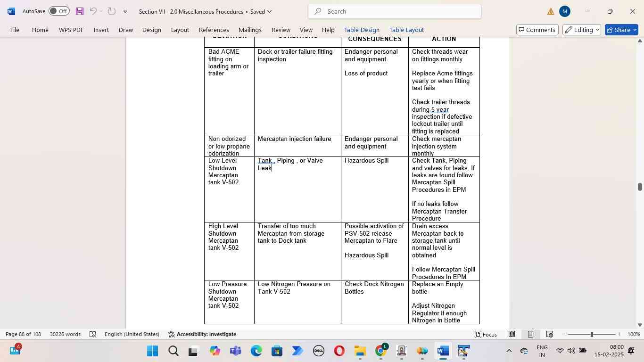Click the Save icon in title bar
This screenshot has height=362, width=644.
click(x=80, y=11)
